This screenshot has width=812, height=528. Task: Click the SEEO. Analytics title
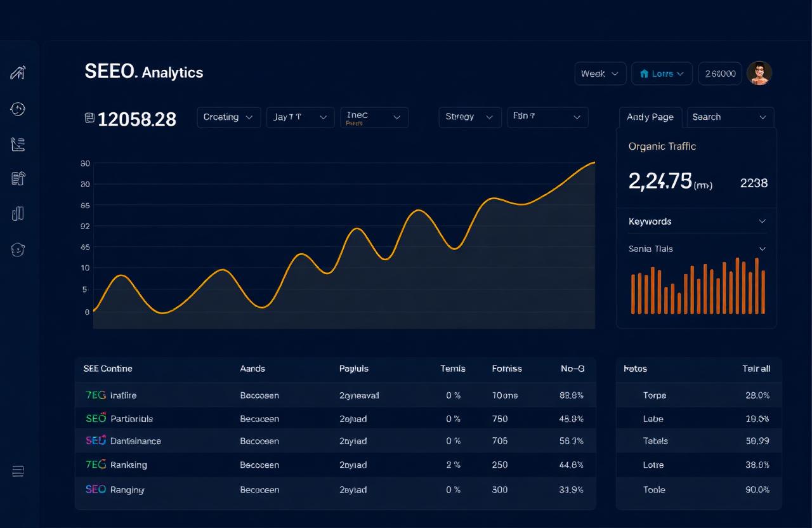coord(144,72)
